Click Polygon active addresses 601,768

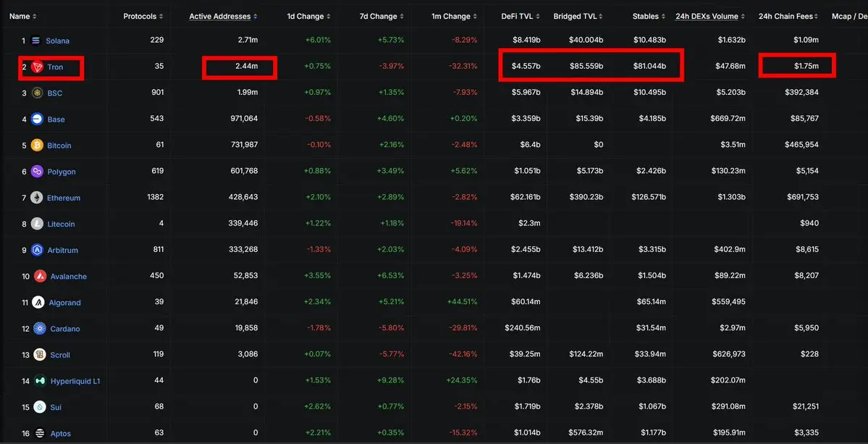point(244,171)
